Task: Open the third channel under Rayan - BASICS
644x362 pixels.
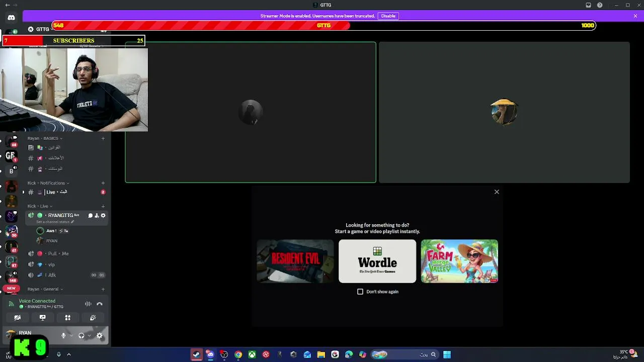Action: (x=66, y=169)
